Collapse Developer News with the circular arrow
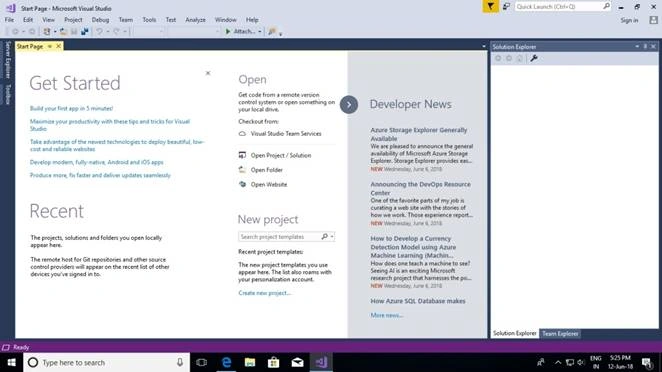Viewport: 662px width, 372px height. [349, 105]
